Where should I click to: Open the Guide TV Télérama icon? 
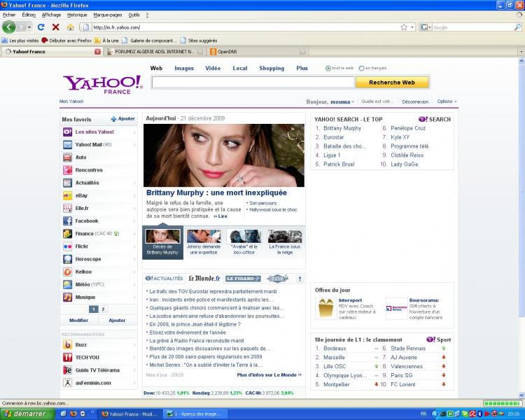67,370
